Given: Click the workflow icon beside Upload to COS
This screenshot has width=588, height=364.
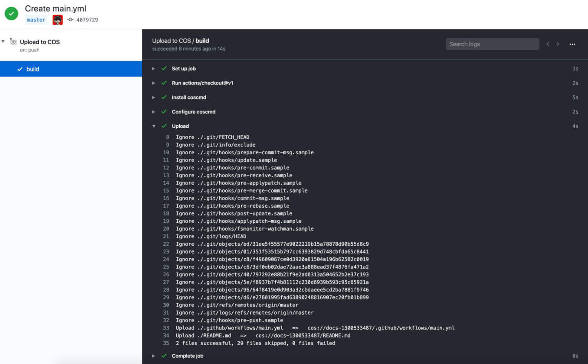Looking at the screenshot, I should pyautogui.click(x=13, y=42).
